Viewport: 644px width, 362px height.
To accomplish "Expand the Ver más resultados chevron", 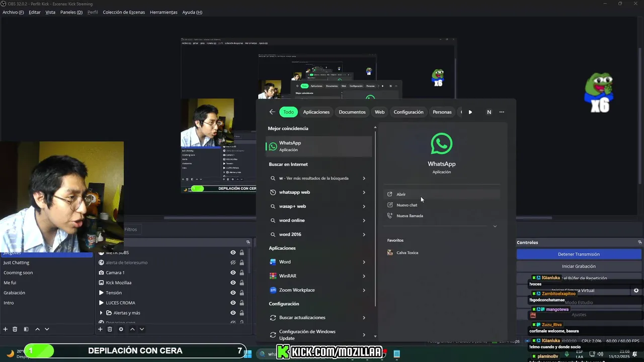I will point(364,178).
